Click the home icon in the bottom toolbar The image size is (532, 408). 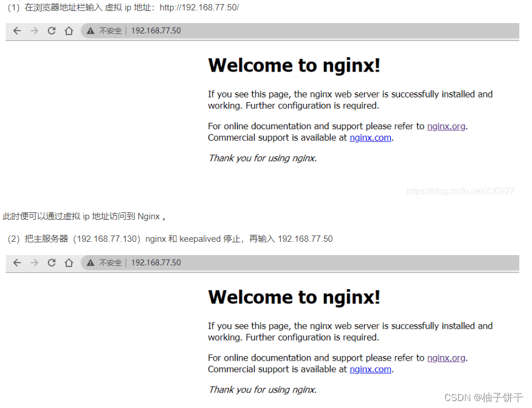(69, 263)
